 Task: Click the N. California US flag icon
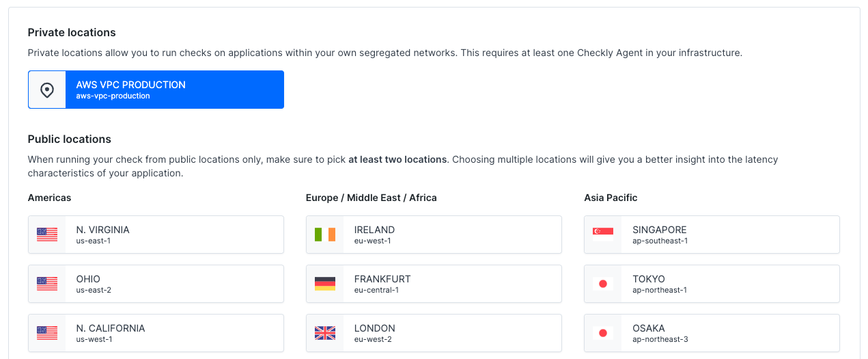(x=47, y=333)
